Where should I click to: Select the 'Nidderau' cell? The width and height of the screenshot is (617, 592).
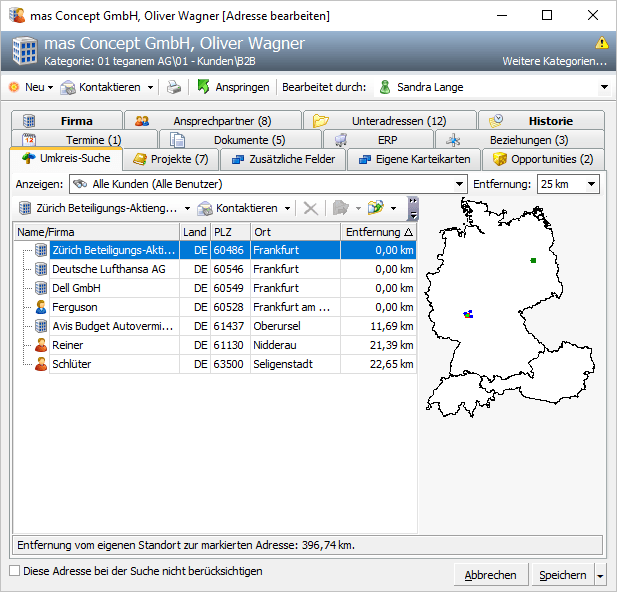(x=295, y=345)
